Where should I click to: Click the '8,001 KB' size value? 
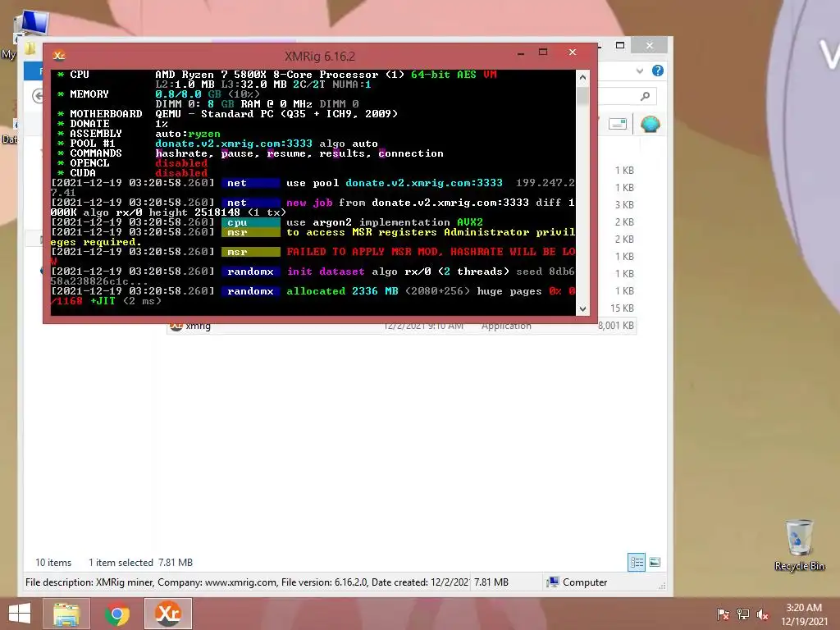(615, 326)
